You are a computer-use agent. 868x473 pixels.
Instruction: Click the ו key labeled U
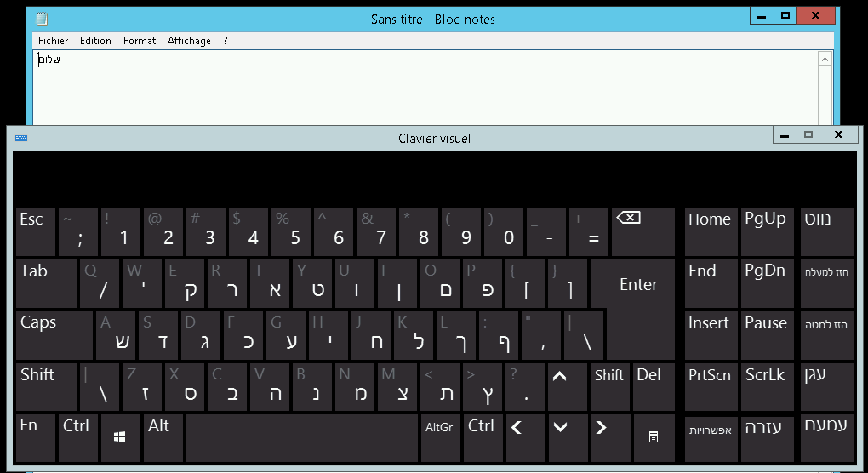pos(355,283)
